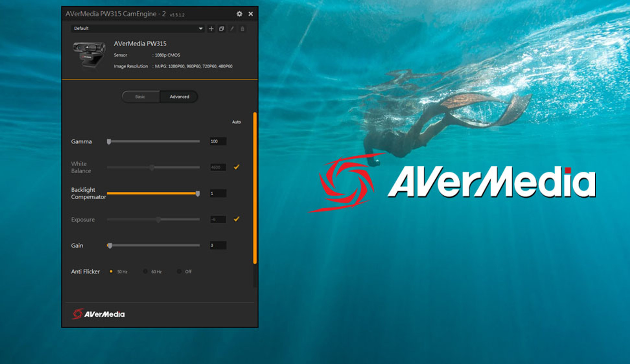Click the Gamma value field showing 100
Screen dimensions: 630x364
click(218, 141)
